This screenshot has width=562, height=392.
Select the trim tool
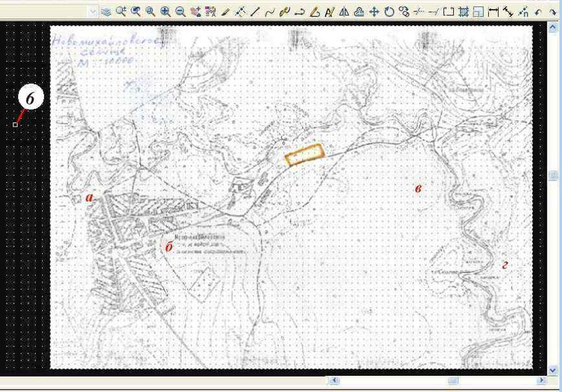[x=419, y=12]
